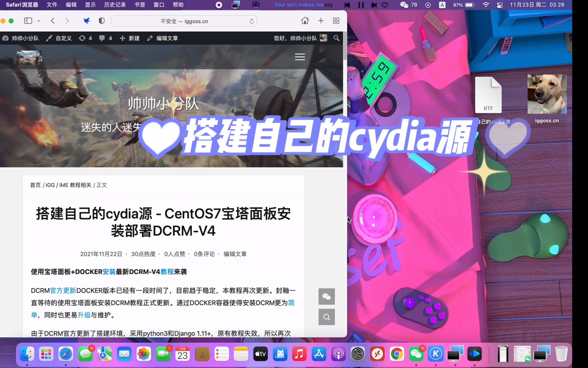
Task: Click 新建 in the admin bar
Action: (x=129, y=38)
